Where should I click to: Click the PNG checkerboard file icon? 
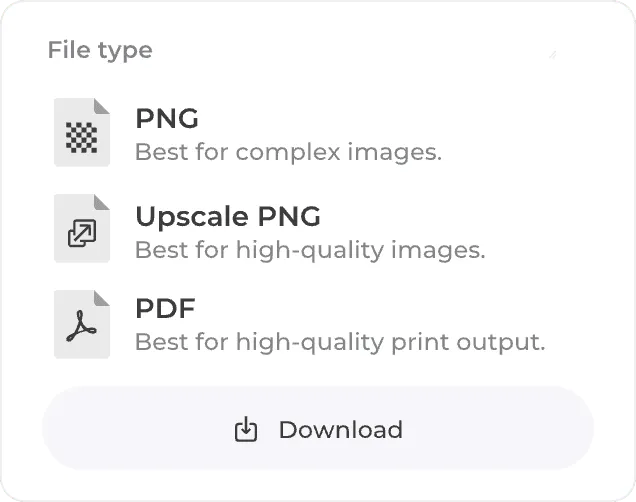[x=82, y=132]
